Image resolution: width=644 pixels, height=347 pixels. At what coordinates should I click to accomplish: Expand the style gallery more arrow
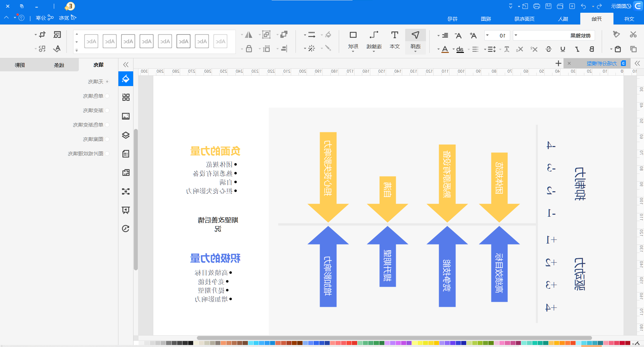77,51
